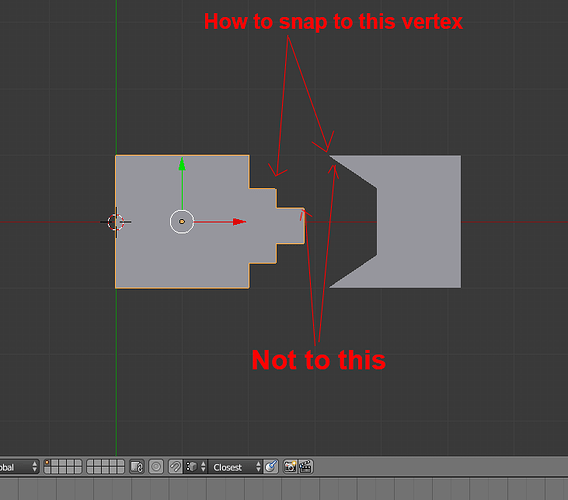Open the Closest snap target dropdown
The image size is (568, 500).
(235, 467)
